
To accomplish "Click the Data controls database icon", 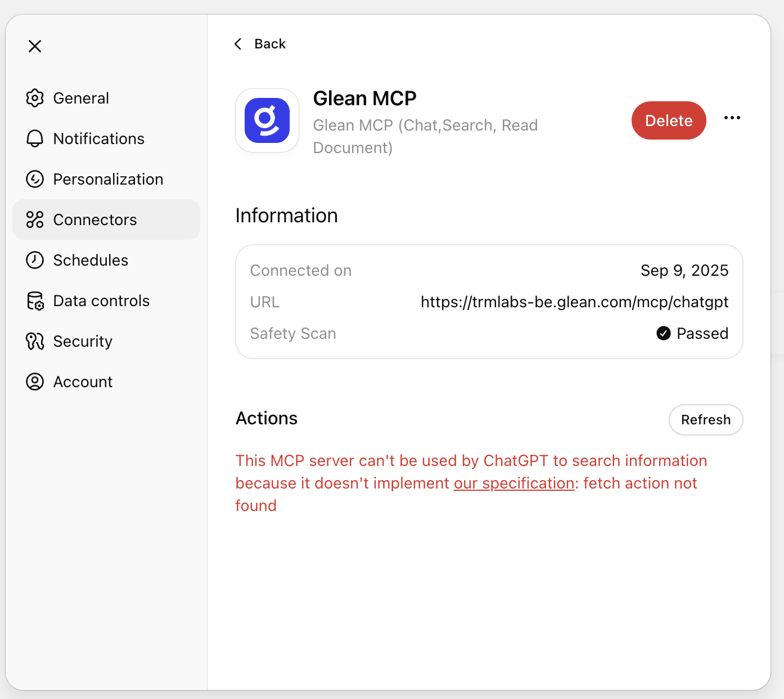I will click(35, 301).
